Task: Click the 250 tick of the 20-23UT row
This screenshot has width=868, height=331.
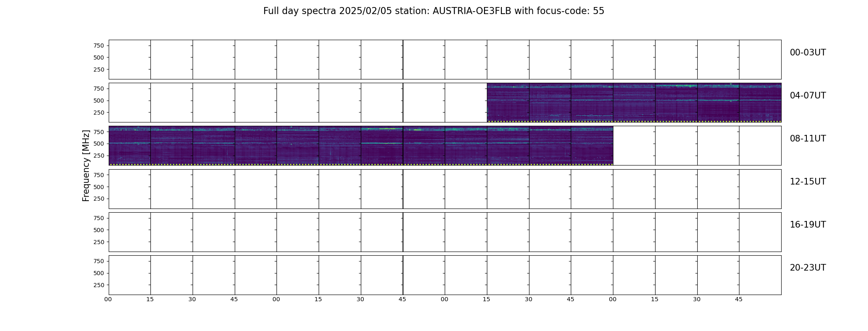Action: 99,285
